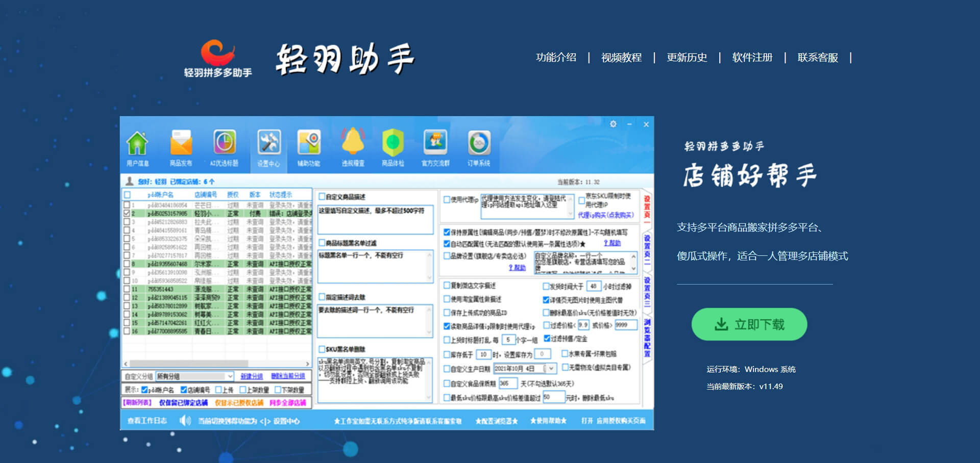
Task: Uncheck the 保持原属性 checkbox
Action: (447, 232)
